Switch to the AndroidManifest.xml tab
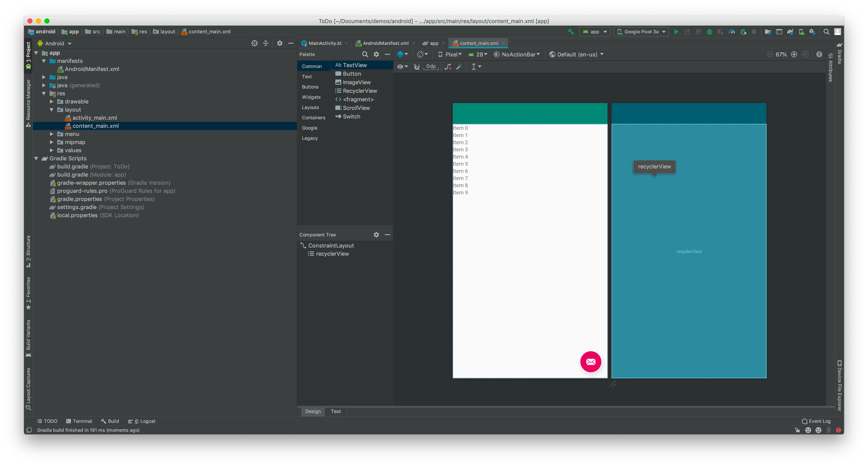This screenshot has height=466, width=868. [x=385, y=43]
